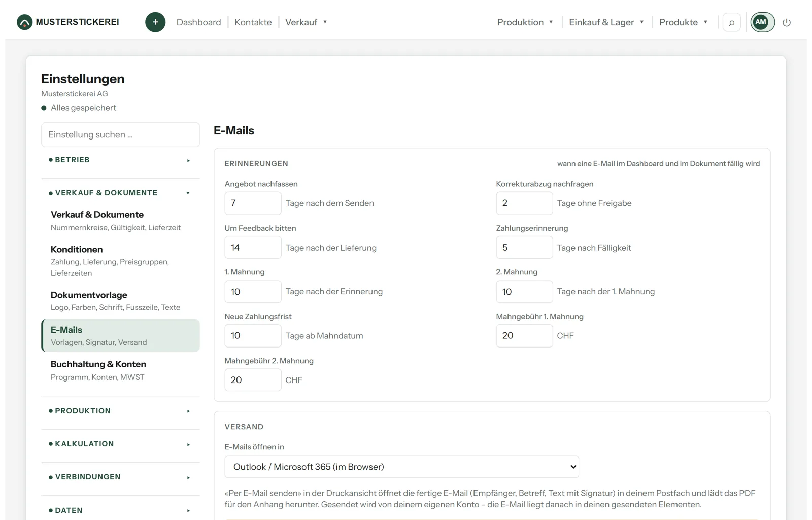Open Verkauf & Dokumente settings page

(x=120, y=221)
